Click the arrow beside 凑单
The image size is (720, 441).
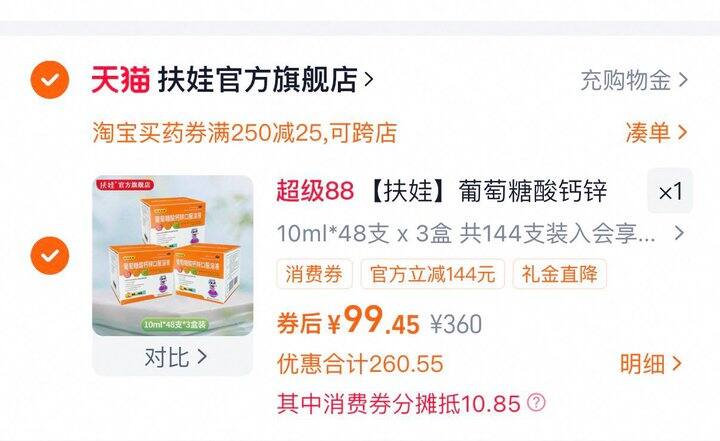(x=682, y=133)
